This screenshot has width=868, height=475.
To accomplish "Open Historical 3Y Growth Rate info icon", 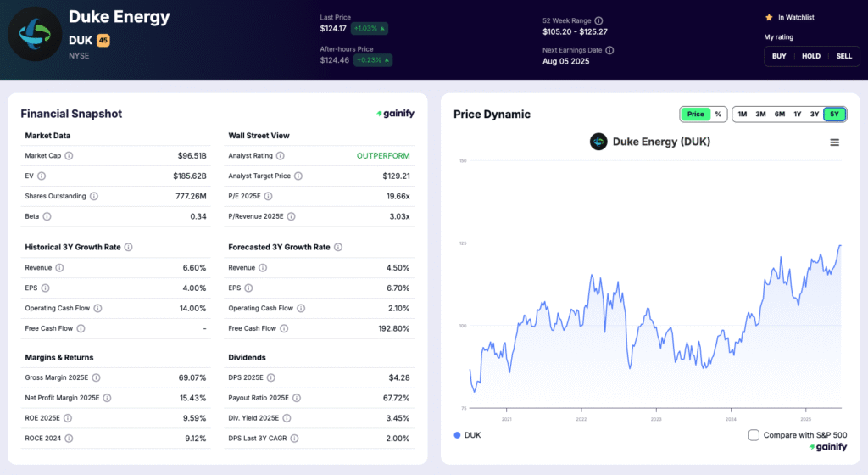I will point(129,248).
